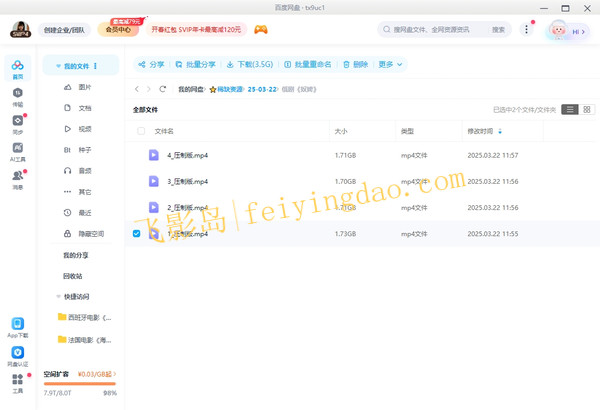Select the file name 4_压制版.mp4
Screen dimensions: 600x410
(188, 155)
